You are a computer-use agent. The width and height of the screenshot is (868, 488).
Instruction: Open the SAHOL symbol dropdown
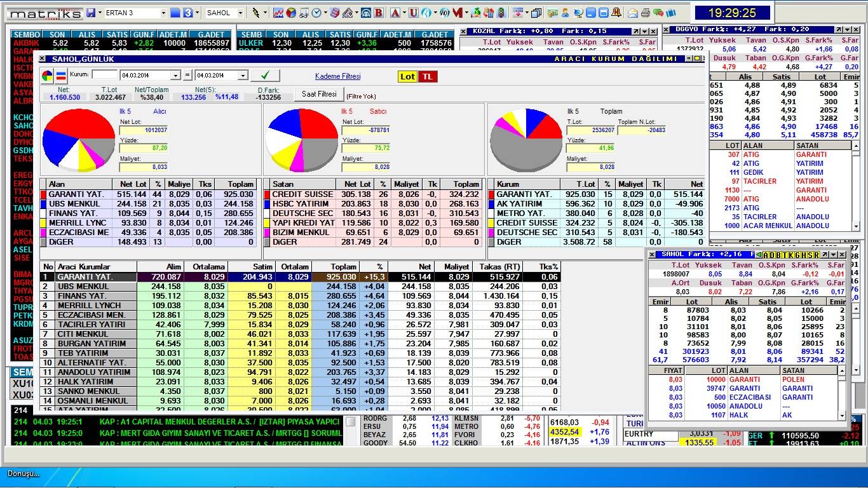click(x=240, y=13)
